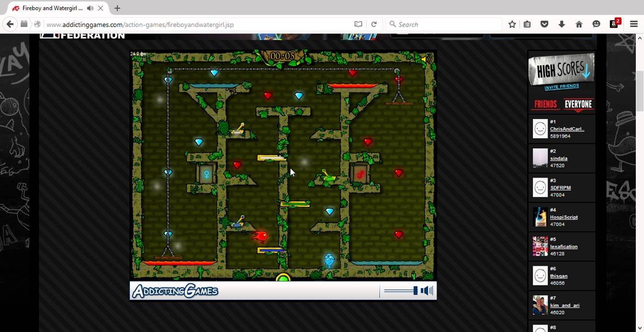The width and height of the screenshot is (644, 332).
Task: Open the bookmarks list icon
Action: pyautogui.click(x=527, y=24)
